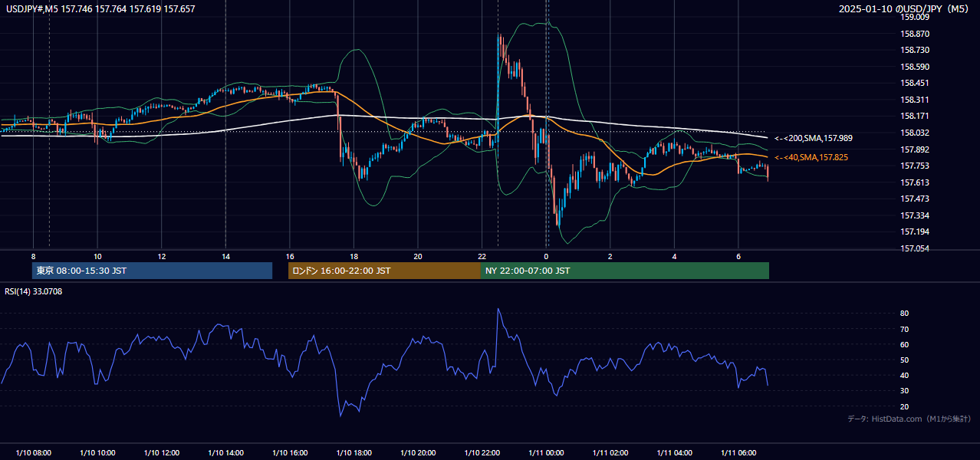Click the 1/10 14:00 bottom time label
The image size is (980, 460).
225,453
